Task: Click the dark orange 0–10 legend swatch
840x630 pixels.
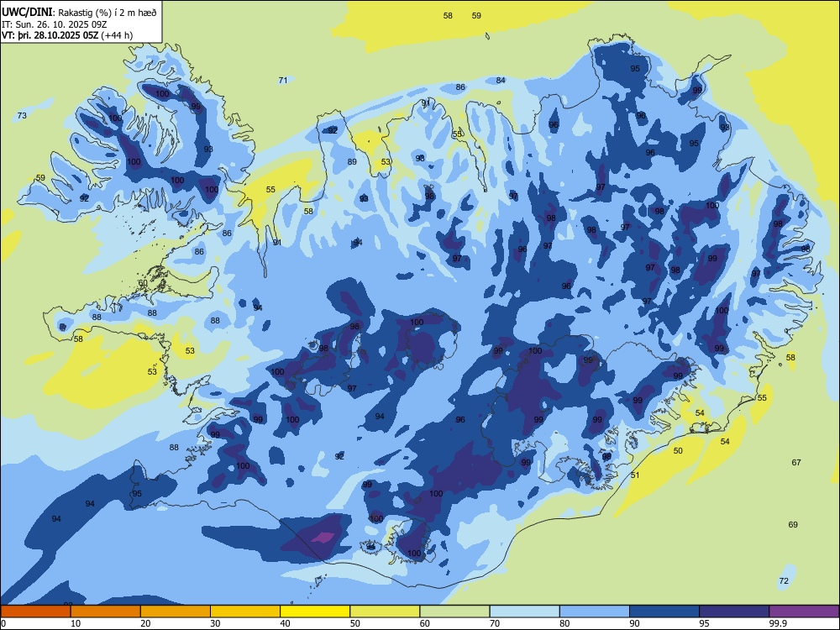Action: pos(35,612)
